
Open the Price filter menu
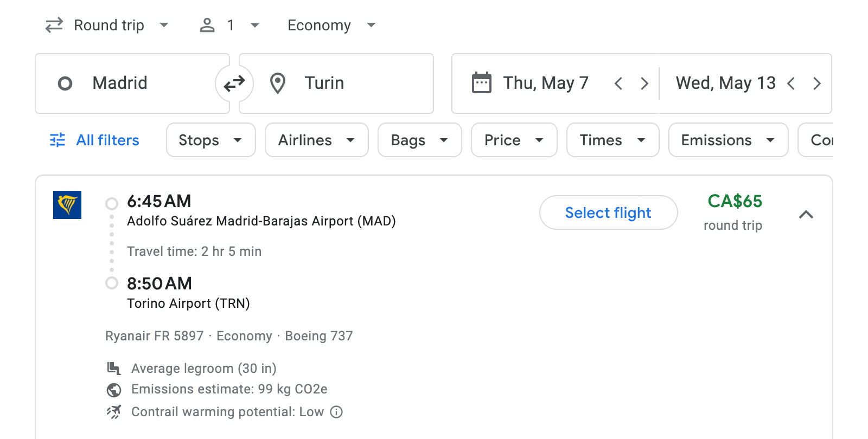[514, 140]
